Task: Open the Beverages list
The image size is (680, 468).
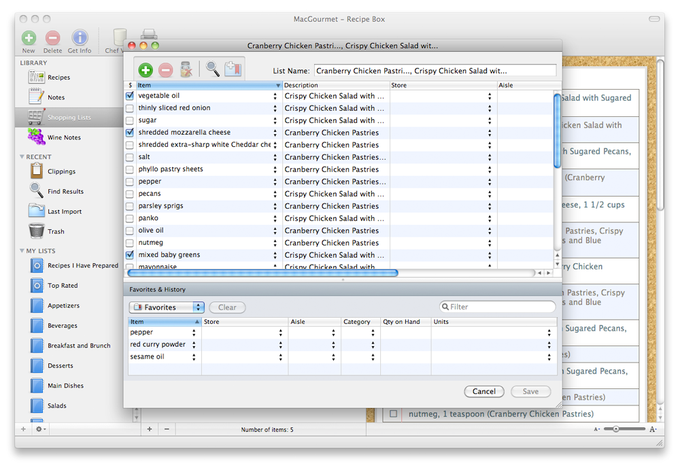Action: click(x=62, y=325)
